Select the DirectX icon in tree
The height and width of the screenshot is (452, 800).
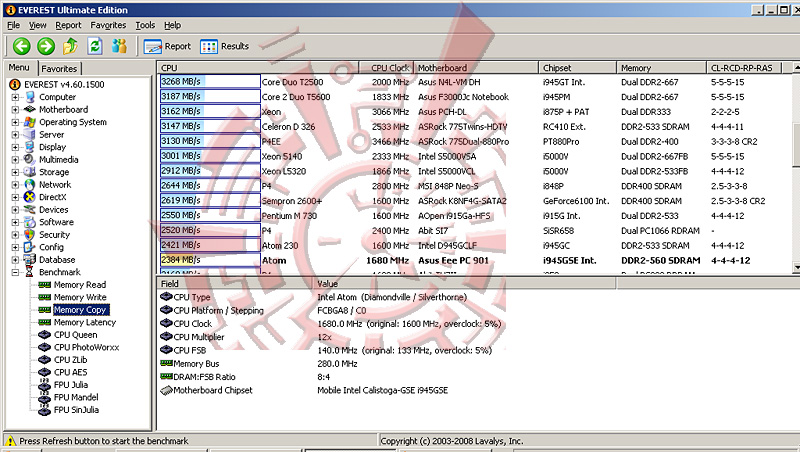click(30, 197)
